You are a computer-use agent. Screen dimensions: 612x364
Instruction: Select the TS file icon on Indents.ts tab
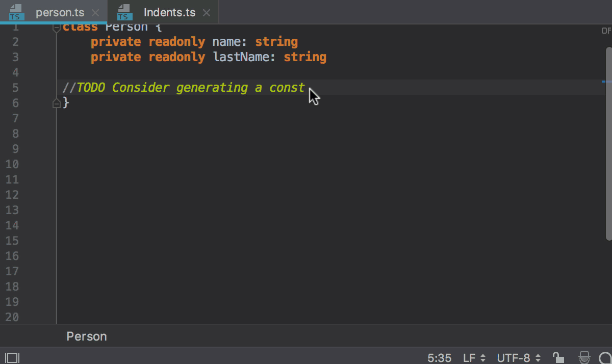click(x=123, y=12)
